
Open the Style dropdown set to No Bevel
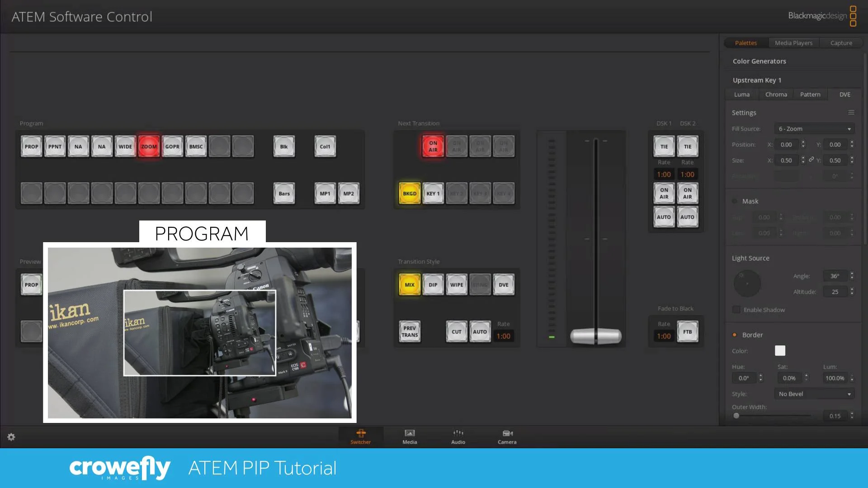814,394
